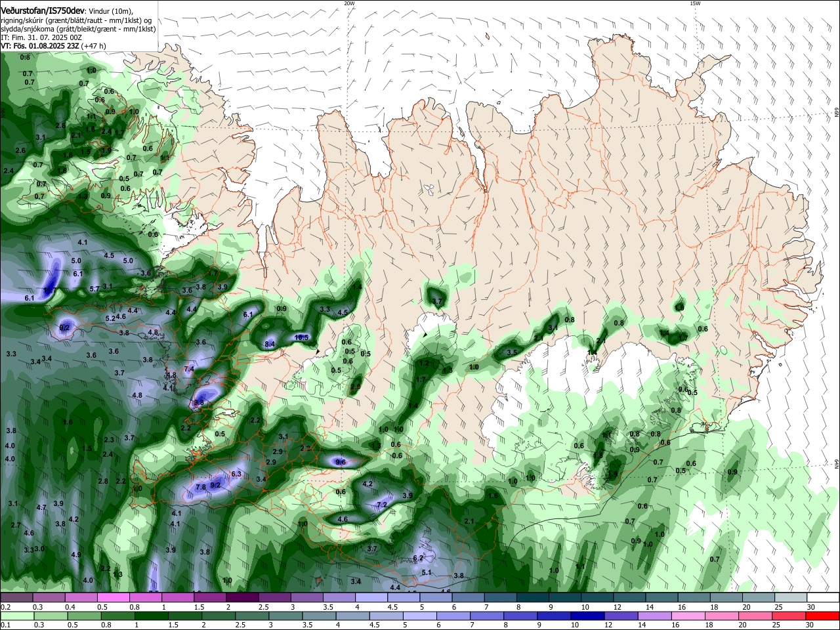Viewport: 840px width, 630px height.
Task: Click the slydda/snjókoma legend description line
Action: pos(78,29)
